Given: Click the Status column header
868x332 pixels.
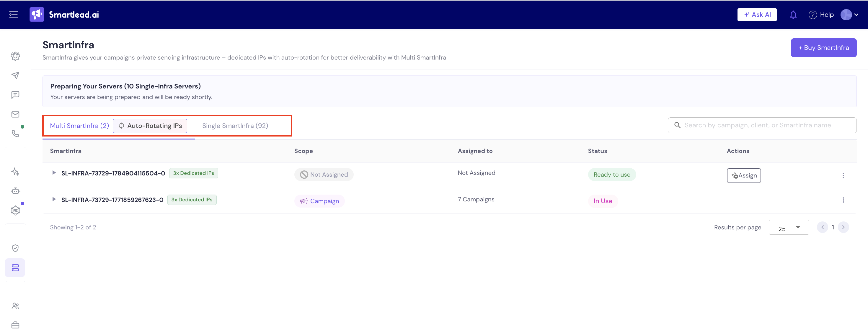Looking at the screenshot, I should [598, 151].
